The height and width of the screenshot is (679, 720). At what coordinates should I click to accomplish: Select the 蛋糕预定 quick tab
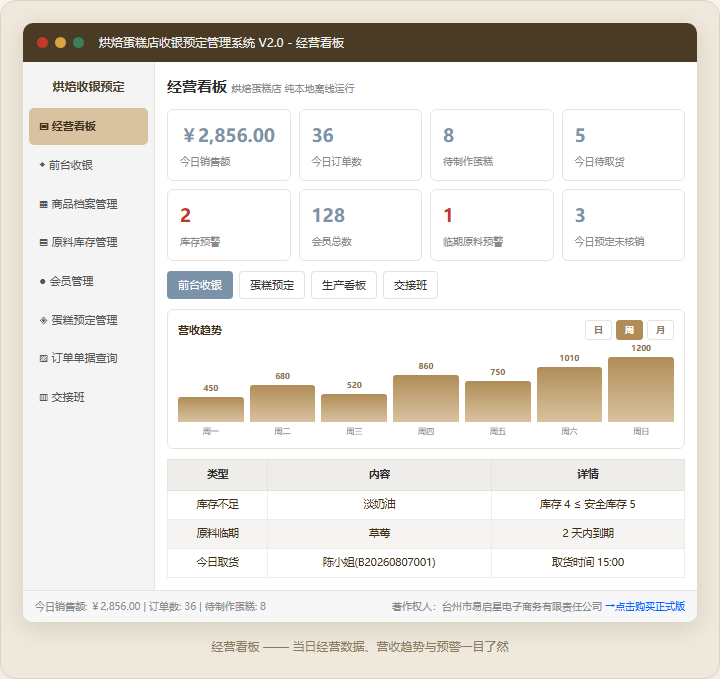pos(272,285)
